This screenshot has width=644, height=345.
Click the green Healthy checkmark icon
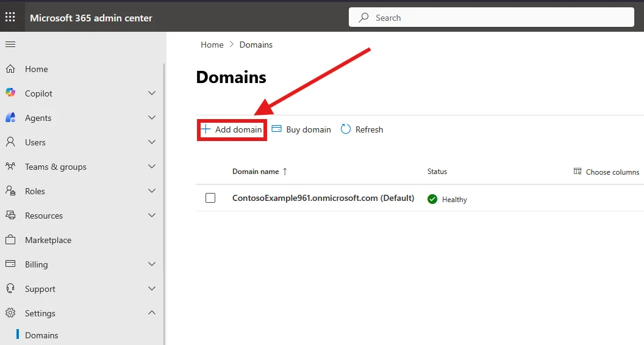click(x=432, y=199)
